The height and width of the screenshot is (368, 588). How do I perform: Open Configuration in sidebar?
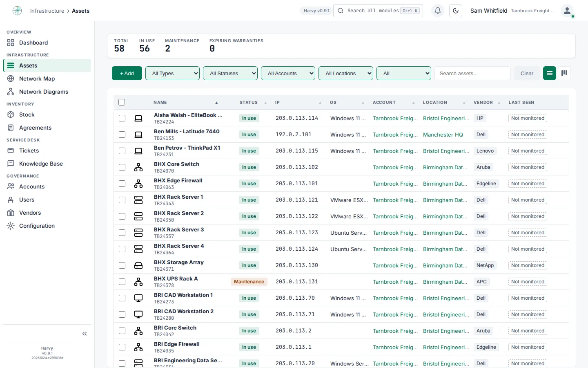[x=47, y=226]
